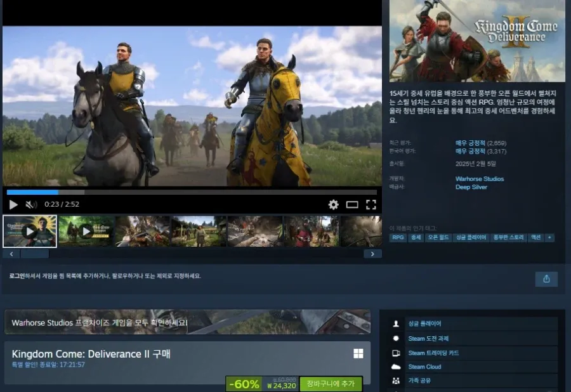Click the family sharing icon
571x392 pixels.
pyautogui.click(x=396, y=381)
